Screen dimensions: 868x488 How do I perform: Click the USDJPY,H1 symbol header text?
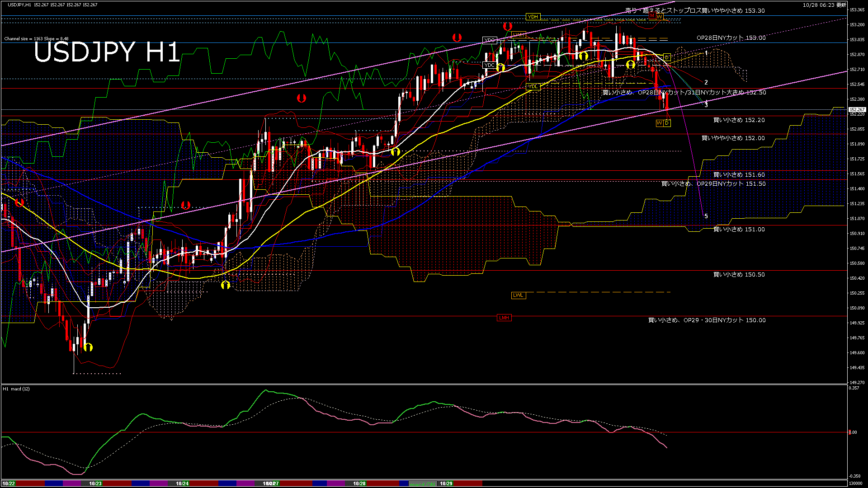19,5
